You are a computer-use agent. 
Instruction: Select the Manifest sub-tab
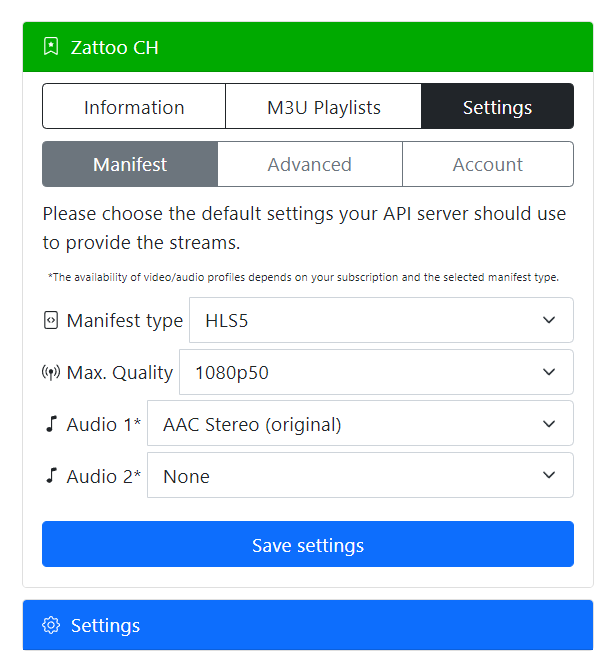point(130,164)
